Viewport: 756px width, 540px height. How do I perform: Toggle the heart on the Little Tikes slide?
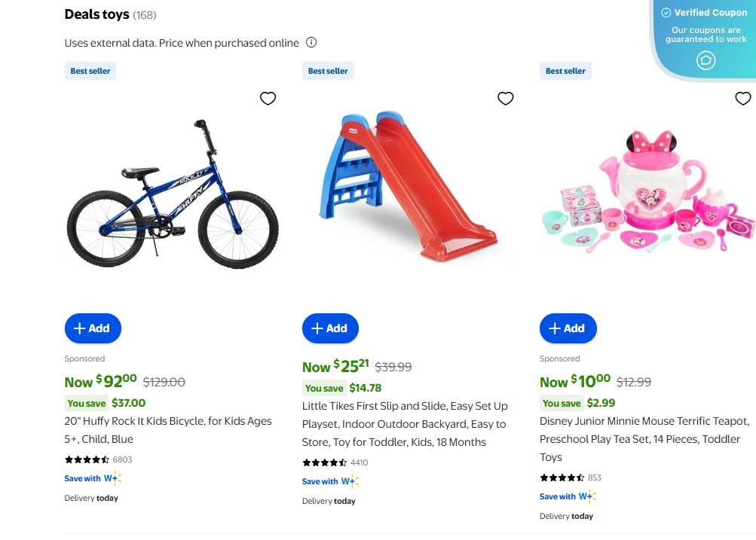pyautogui.click(x=505, y=98)
